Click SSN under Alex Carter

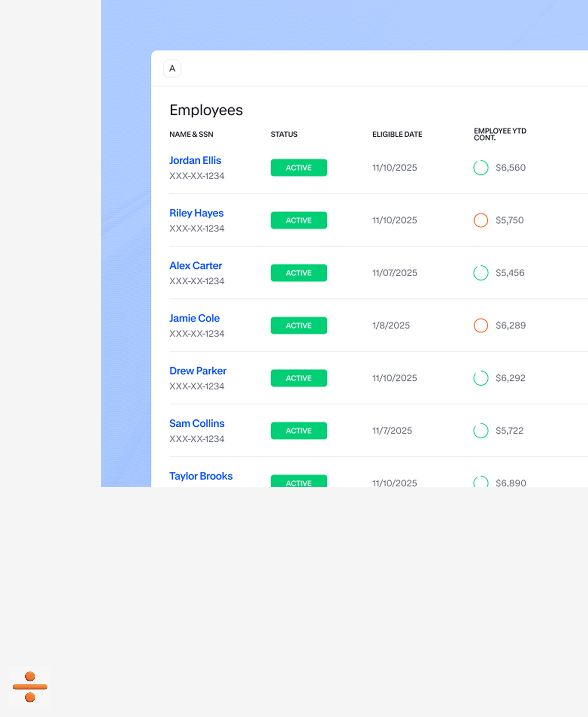197,281
